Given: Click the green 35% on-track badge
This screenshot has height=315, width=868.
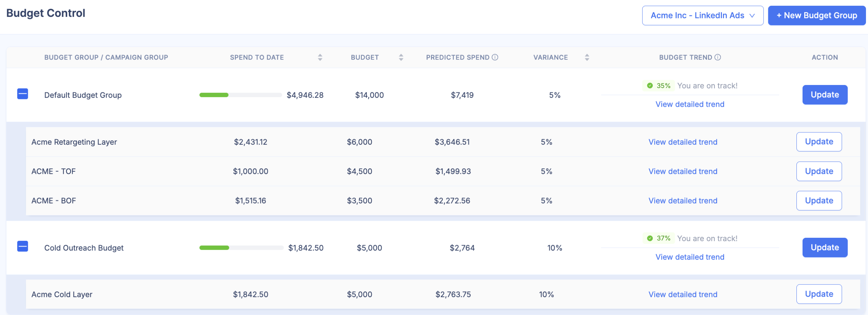Looking at the screenshot, I should pyautogui.click(x=658, y=86).
